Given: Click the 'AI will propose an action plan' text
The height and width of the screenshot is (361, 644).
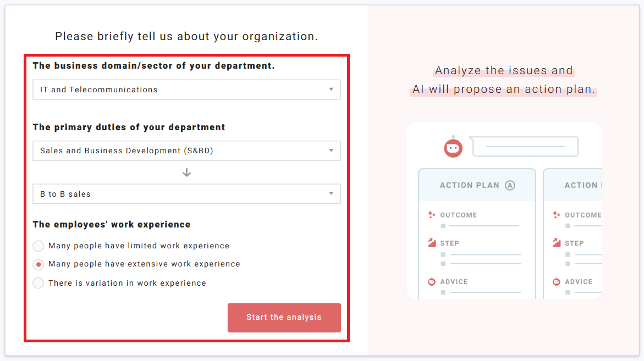Looking at the screenshot, I should [504, 90].
